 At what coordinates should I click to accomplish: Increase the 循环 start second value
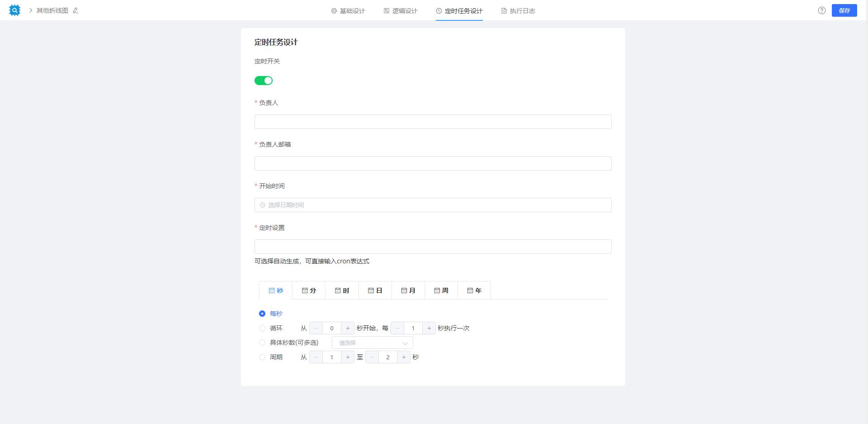[348, 328]
